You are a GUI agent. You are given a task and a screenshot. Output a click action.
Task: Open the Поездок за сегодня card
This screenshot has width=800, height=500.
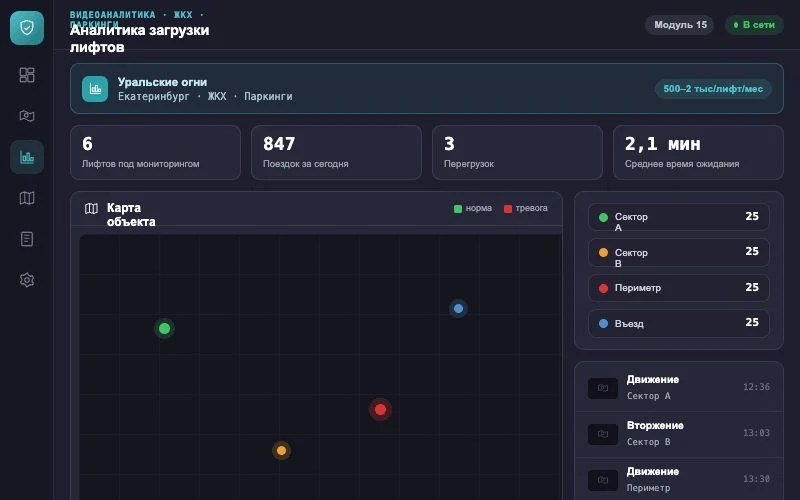(x=336, y=153)
